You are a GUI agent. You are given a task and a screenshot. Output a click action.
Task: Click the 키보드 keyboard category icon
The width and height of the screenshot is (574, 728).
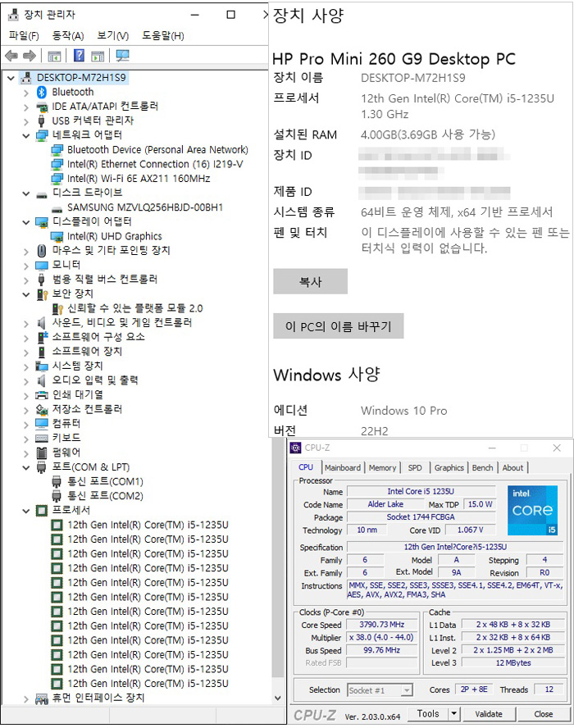(x=41, y=439)
